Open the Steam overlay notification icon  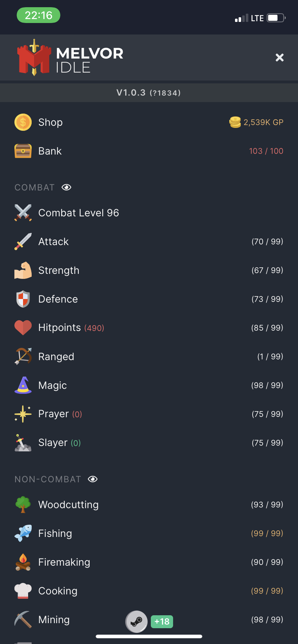click(x=136, y=621)
